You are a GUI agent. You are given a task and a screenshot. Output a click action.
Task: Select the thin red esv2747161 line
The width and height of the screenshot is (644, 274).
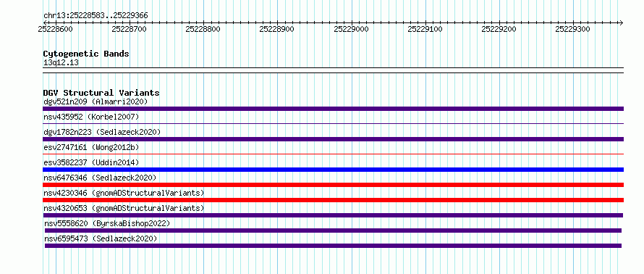(333, 154)
